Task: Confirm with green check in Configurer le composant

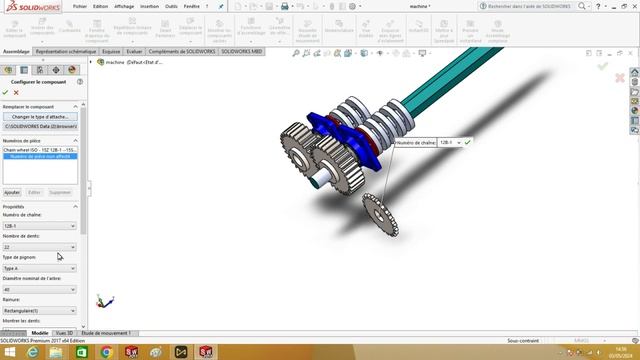Action: click(5, 93)
